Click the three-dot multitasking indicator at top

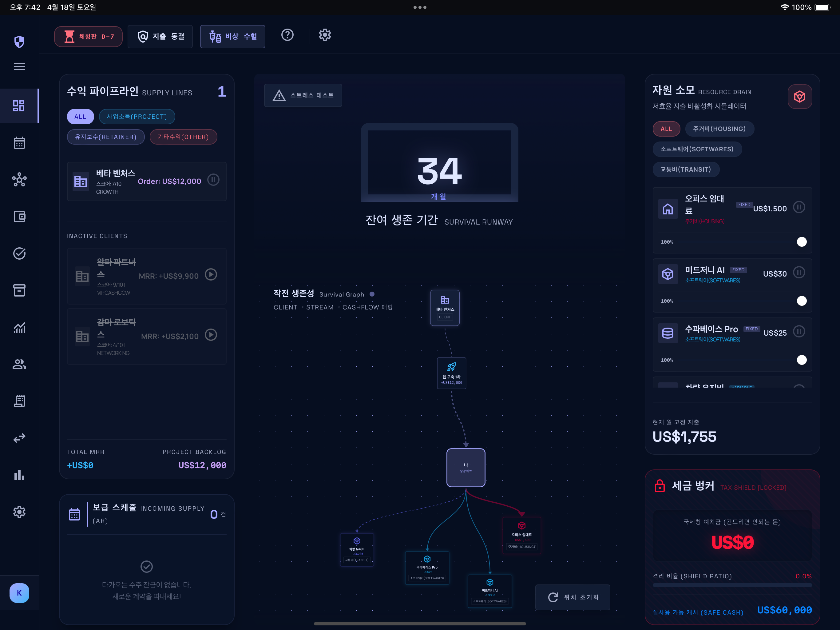[420, 7]
